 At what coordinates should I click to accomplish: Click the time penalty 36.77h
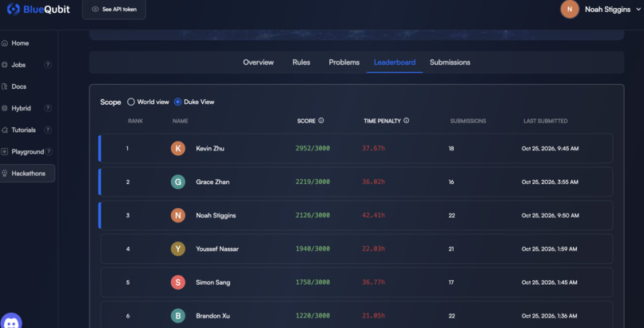pos(373,282)
